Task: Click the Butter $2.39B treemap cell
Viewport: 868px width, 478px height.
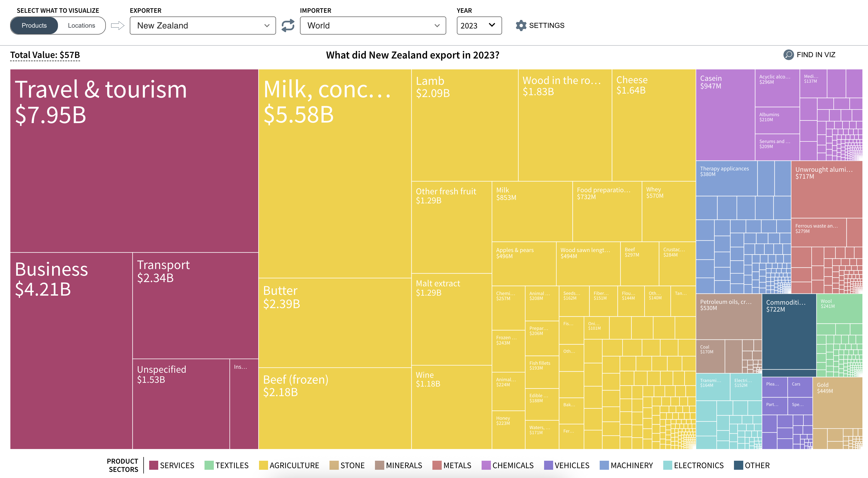Action: pyautogui.click(x=335, y=322)
